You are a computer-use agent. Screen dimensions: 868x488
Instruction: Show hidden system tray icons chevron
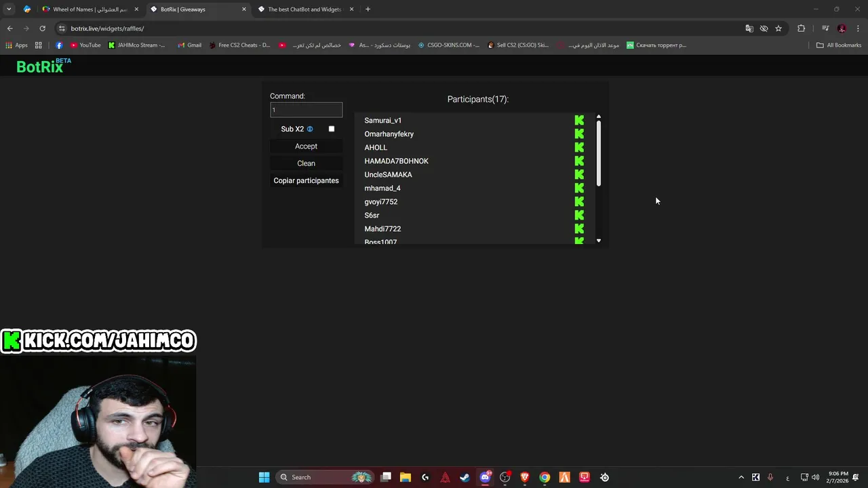click(741, 477)
